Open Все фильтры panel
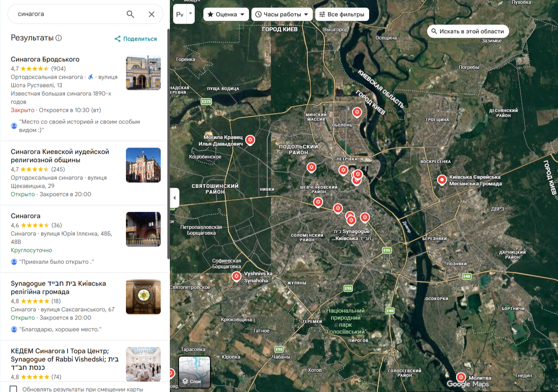Viewport: 558px width, 392px height. [x=342, y=14]
